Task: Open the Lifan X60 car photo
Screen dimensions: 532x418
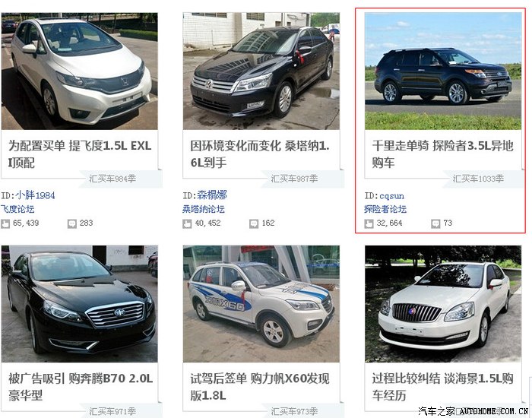Action: click(261, 304)
